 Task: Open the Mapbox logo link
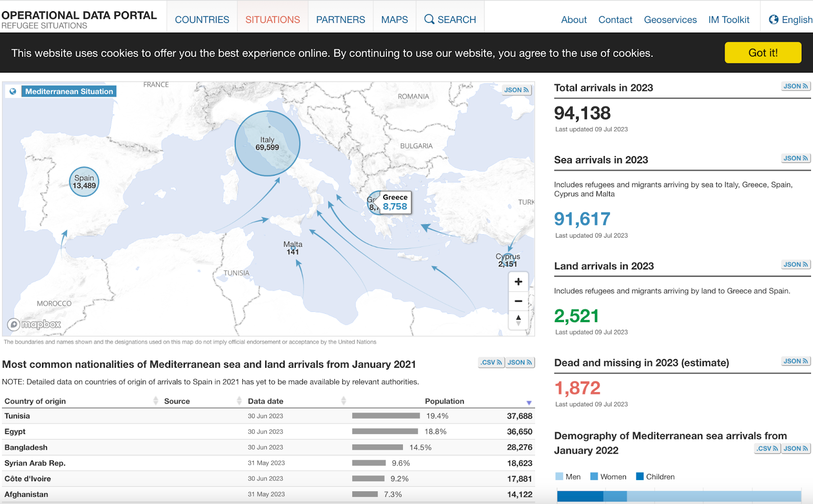point(34,324)
